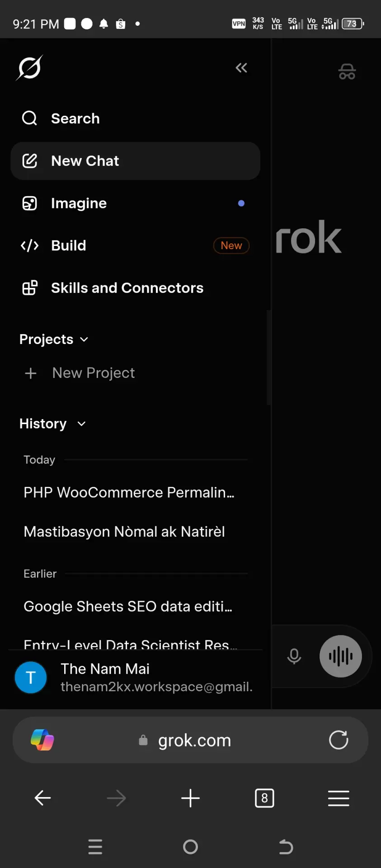Go forward in browser
Screen dimensions: 381x868
[117, 798]
